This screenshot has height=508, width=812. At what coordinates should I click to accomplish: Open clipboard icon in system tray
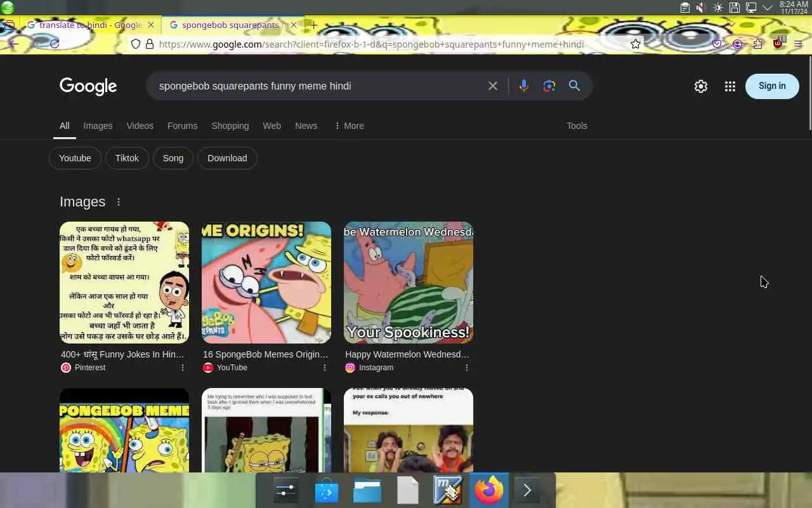684,8
